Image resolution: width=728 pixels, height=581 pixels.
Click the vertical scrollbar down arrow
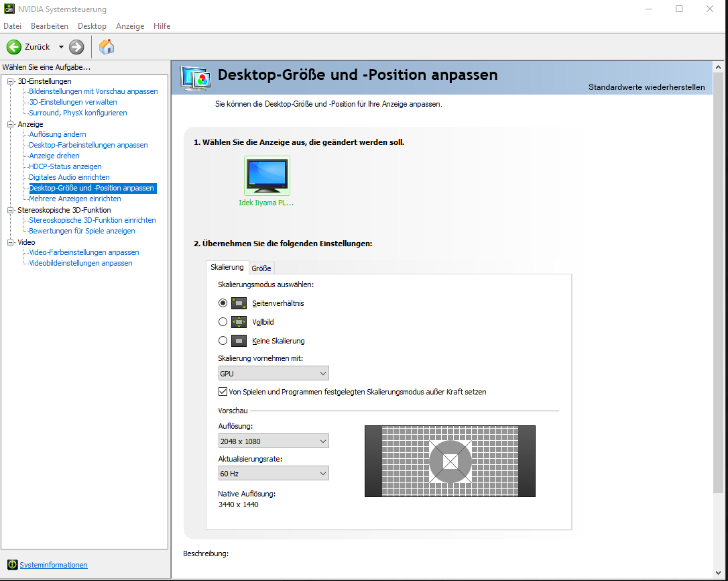(718, 573)
